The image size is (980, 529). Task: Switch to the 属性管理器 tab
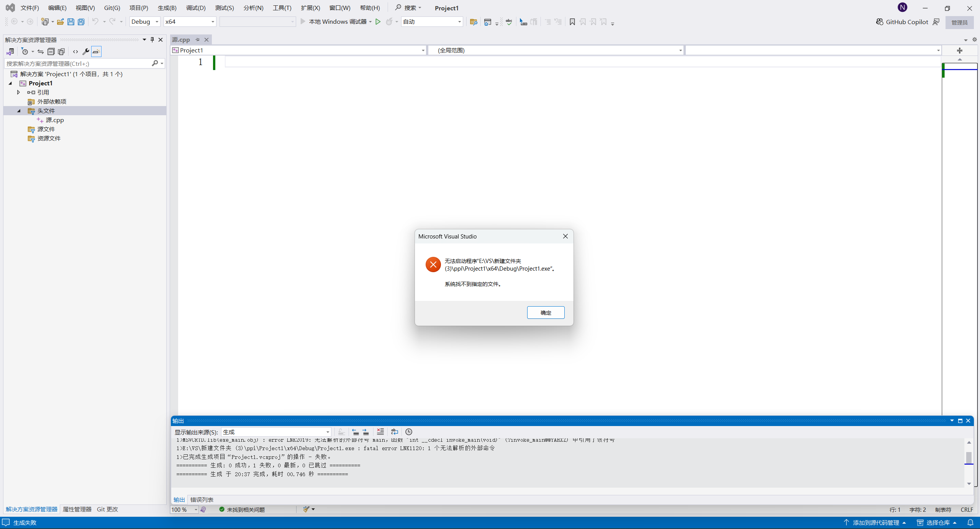tap(77, 509)
